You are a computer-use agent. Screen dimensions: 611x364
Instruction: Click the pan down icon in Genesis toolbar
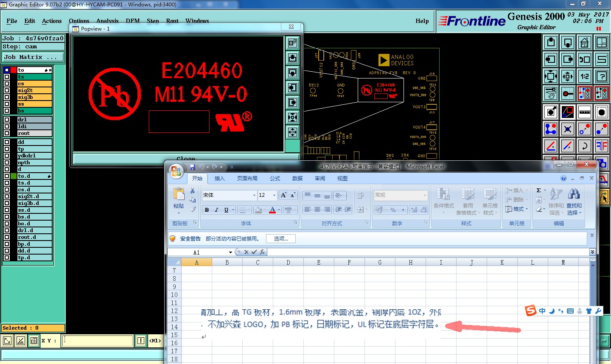tap(568, 42)
